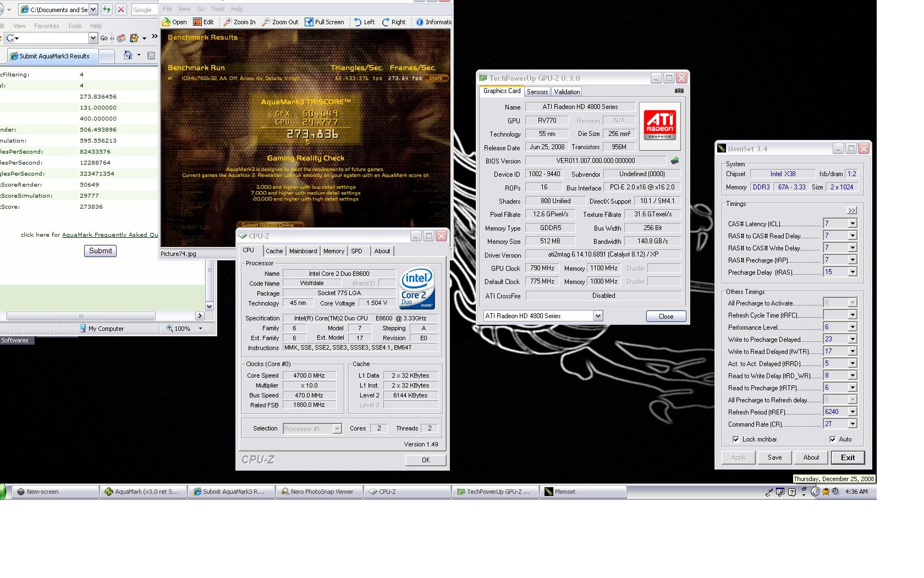Toggle the Lock mchbar checkbox in MemSet
The width and height of the screenshot is (924, 578).
click(736, 439)
